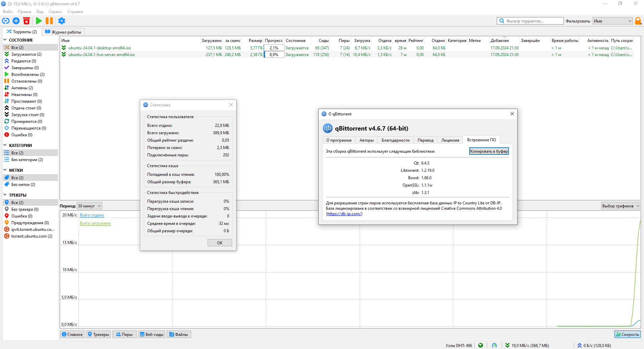Open the Лицензия tab

click(x=450, y=140)
